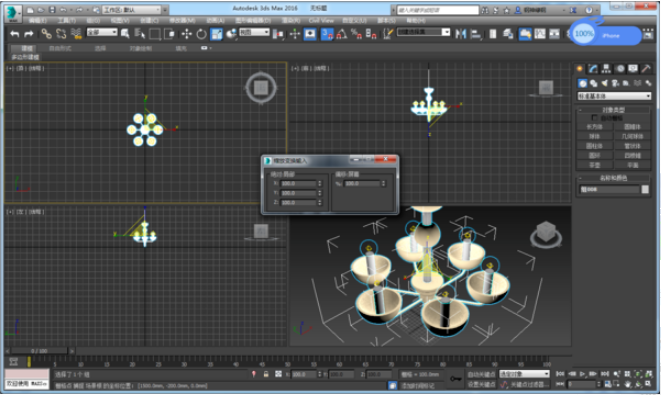The image size is (661, 395).
Task: Open the Workspace selector dropdown in title bar
Action: (132, 10)
